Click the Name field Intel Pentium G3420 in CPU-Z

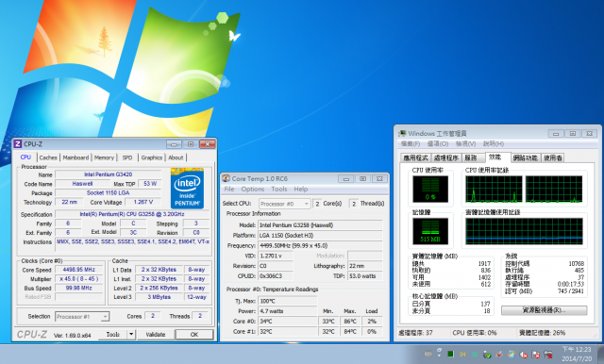click(x=108, y=174)
